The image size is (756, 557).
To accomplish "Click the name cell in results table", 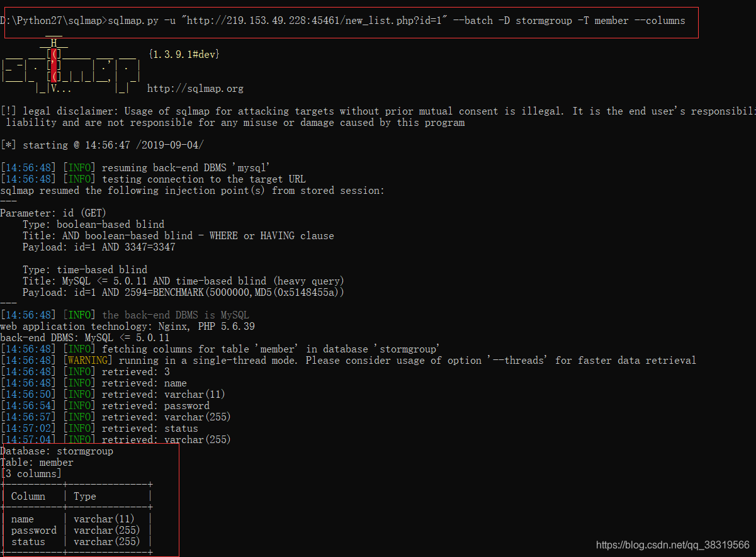I will [x=23, y=519].
